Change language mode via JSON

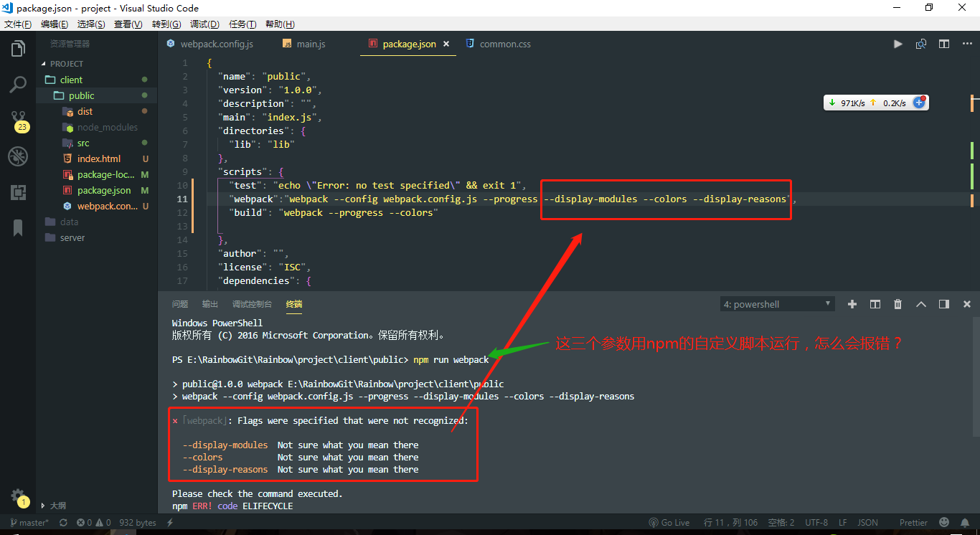coord(867,523)
